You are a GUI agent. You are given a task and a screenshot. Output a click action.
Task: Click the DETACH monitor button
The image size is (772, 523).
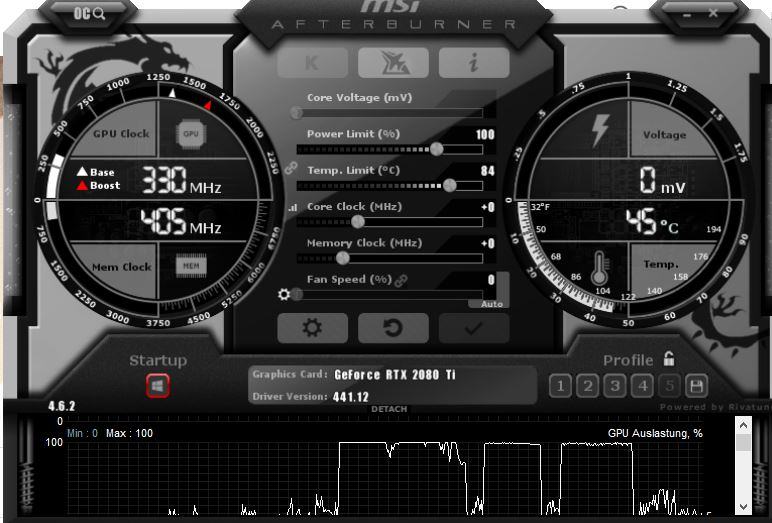click(389, 409)
